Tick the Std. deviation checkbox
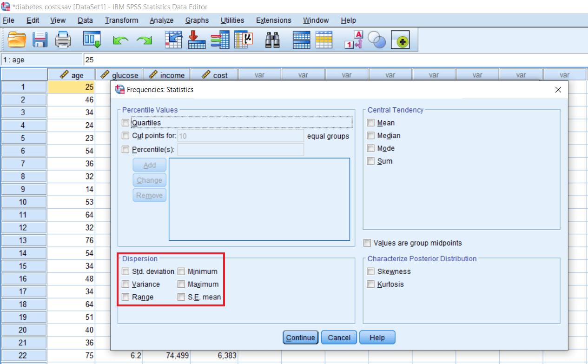The height and width of the screenshot is (364, 588). (x=125, y=271)
